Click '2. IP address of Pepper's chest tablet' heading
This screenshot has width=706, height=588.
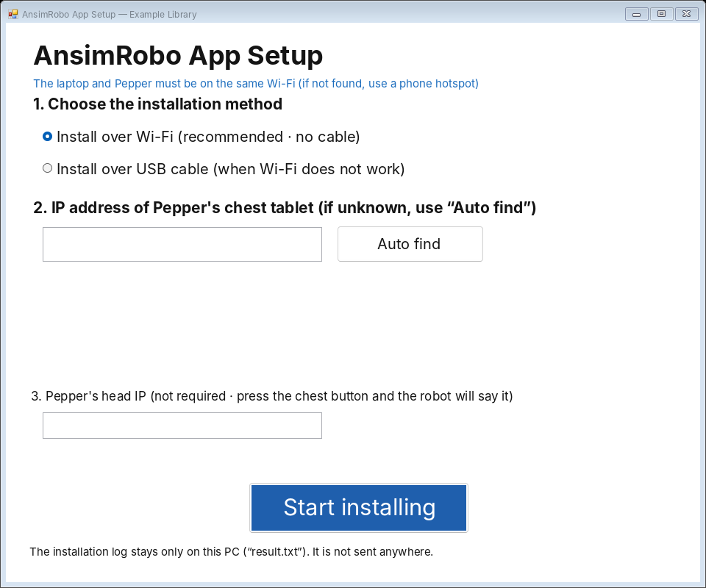click(x=285, y=207)
